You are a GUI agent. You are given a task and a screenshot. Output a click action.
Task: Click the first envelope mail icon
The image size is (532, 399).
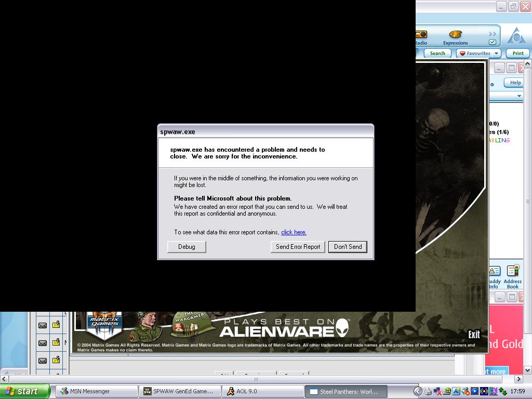pyautogui.click(x=43, y=325)
